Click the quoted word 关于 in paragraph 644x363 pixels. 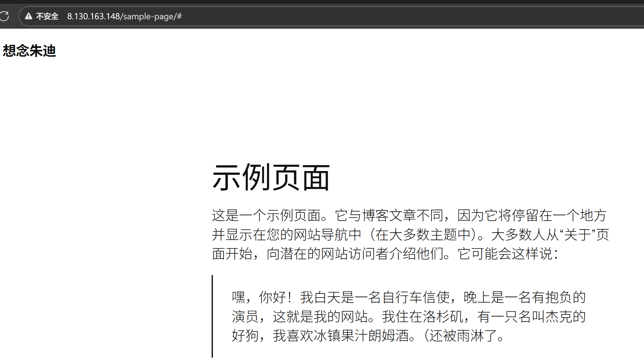[577, 235]
